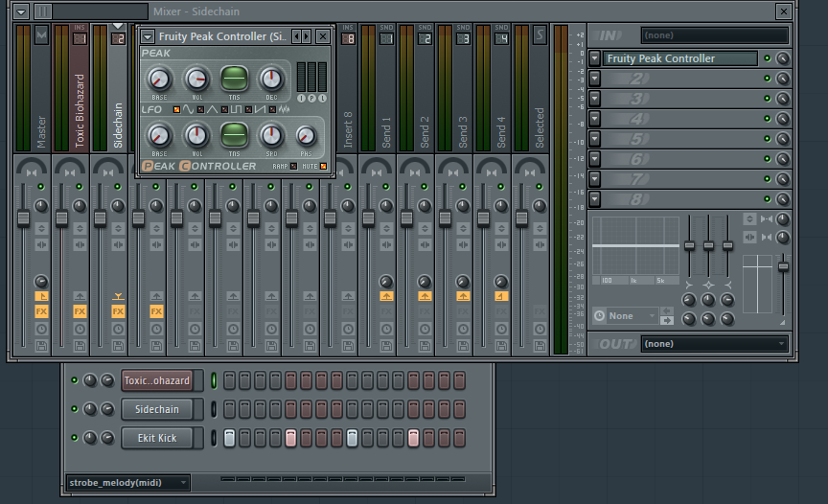Click the PEAK BASE knob
The height and width of the screenshot is (504, 828).
(x=159, y=80)
